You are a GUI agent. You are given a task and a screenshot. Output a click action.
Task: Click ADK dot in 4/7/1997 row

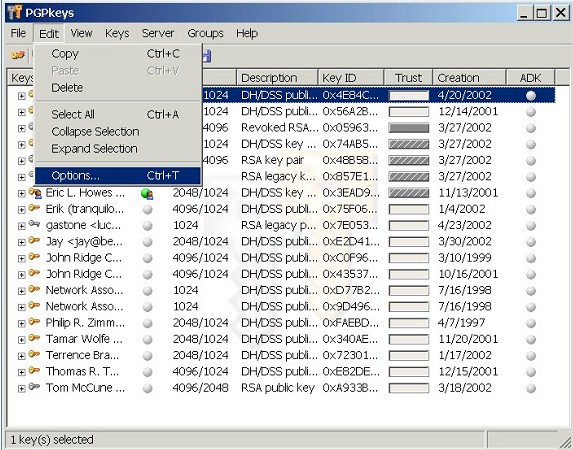[531, 323]
